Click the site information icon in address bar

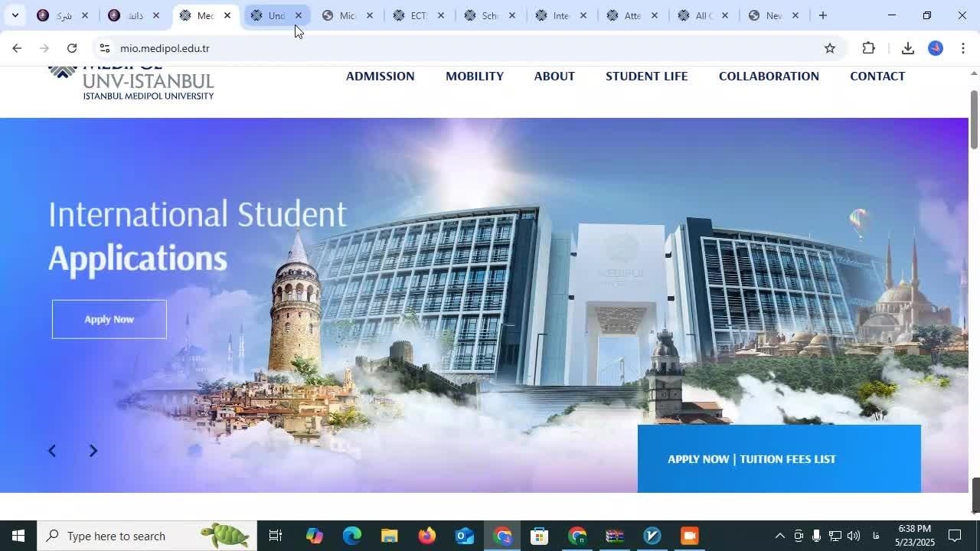[105, 48]
